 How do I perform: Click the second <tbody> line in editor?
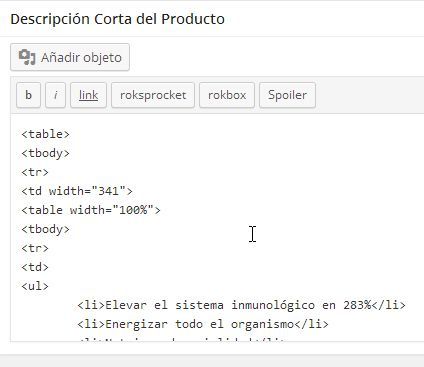coord(46,229)
